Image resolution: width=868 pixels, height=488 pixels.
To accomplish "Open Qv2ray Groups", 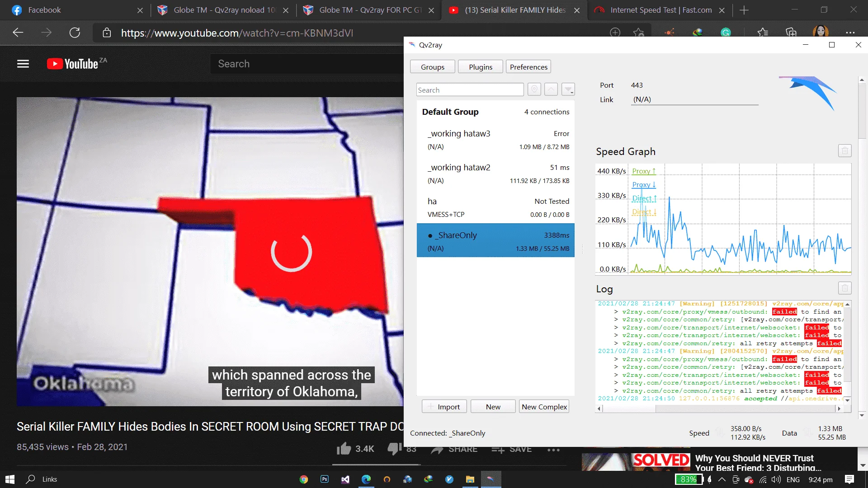I will 432,67.
